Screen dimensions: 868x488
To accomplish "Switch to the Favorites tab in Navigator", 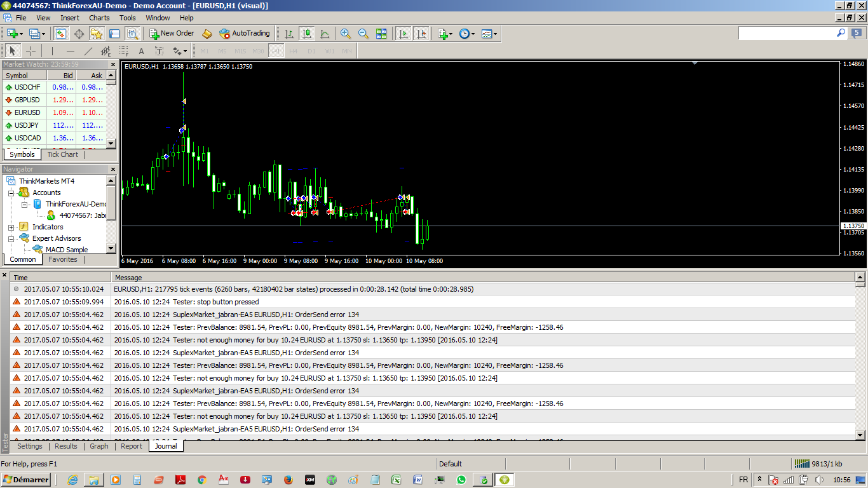I will (x=63, y=259).
